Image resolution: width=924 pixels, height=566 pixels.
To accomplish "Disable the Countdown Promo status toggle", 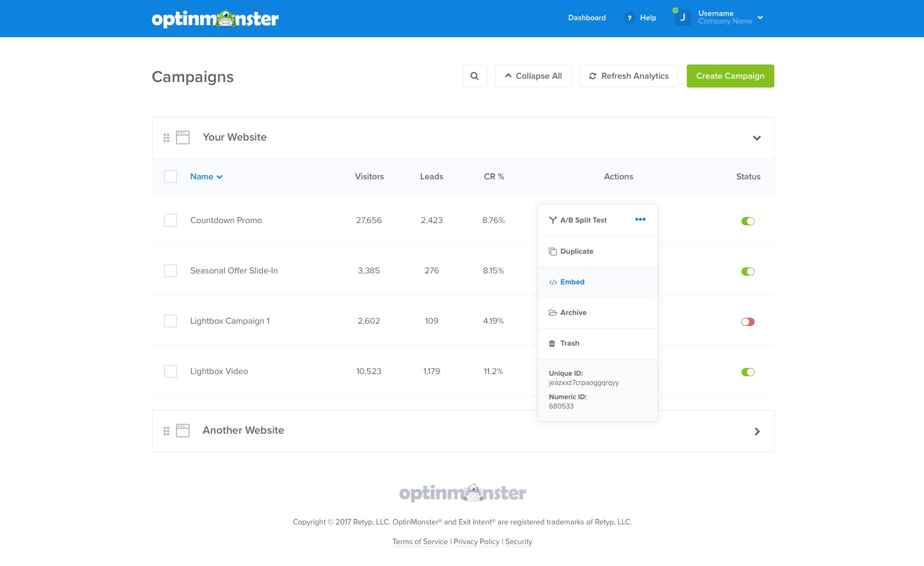I will click(748, 221).
